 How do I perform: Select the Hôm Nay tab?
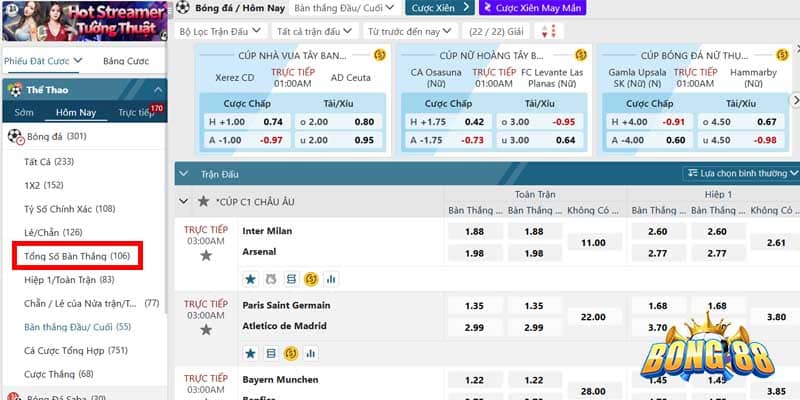[x=76, y=112]
